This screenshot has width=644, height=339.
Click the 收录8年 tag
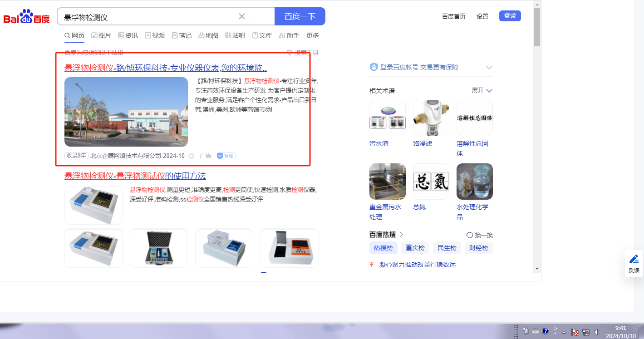click(76, 156)
